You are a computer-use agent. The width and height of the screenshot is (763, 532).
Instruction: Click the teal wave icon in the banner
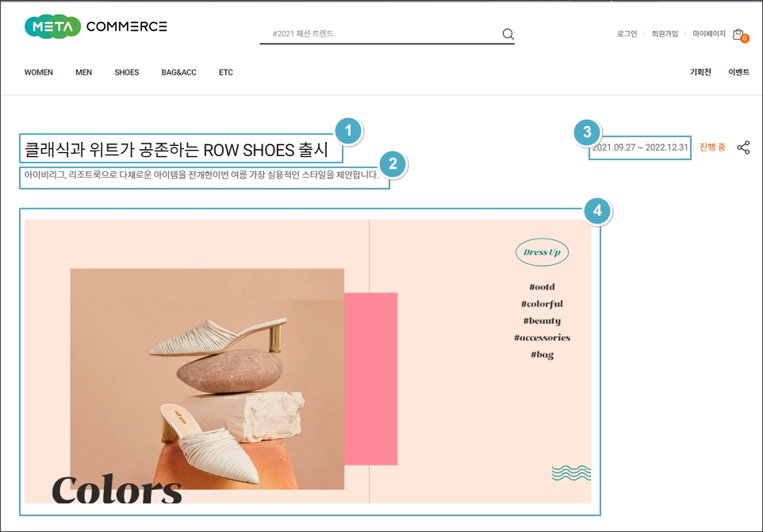pyautogui.click(x=571, y=473)
